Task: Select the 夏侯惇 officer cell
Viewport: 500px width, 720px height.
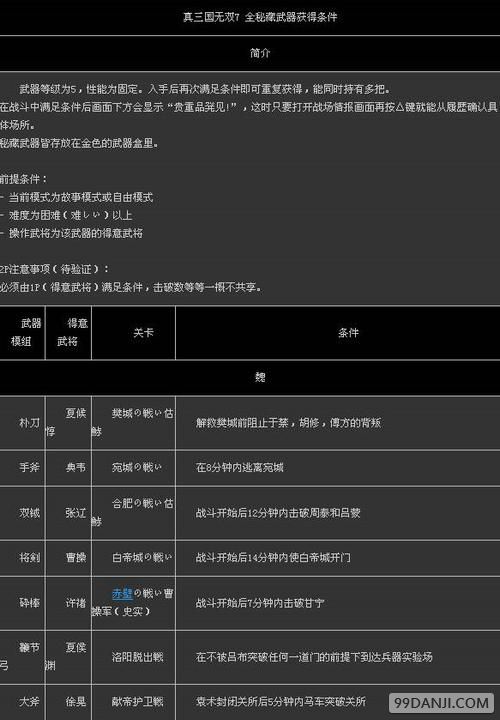Action: click(68, 422)
